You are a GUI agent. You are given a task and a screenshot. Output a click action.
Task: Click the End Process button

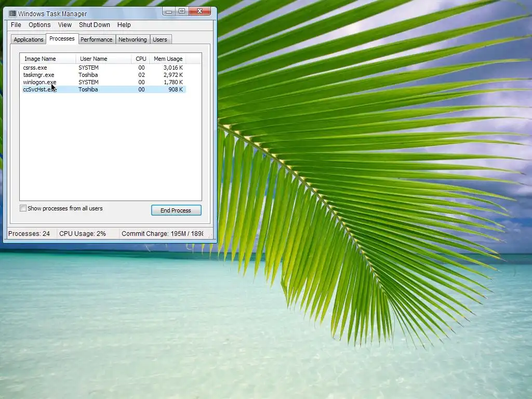click(176, 210)
